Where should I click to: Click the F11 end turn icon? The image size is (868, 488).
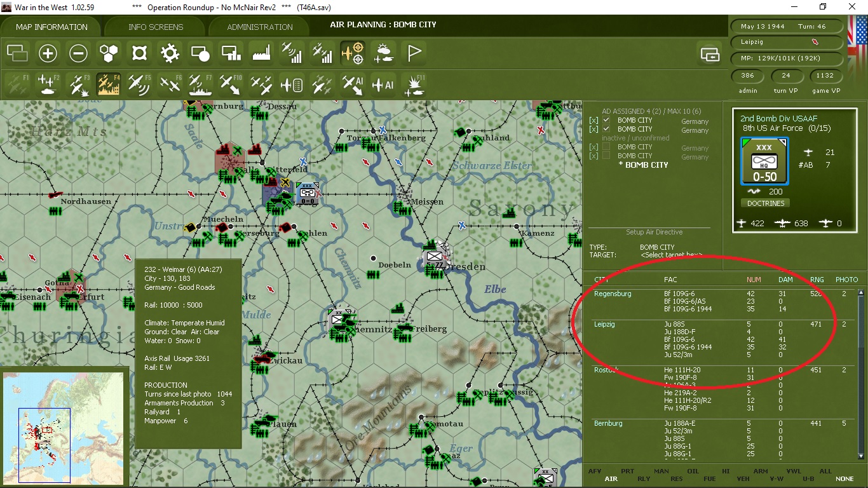pyautogui.click(x=414, y=84)
